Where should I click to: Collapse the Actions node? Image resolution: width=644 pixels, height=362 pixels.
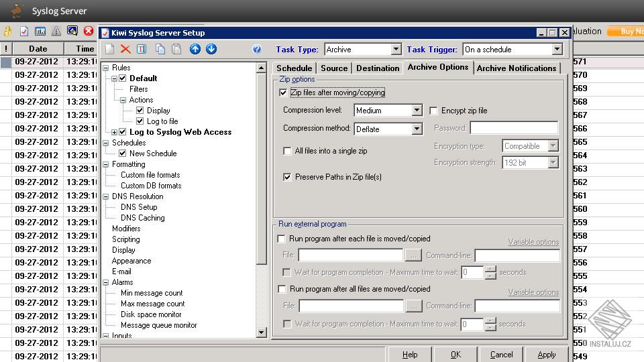(x=123, y=100)
